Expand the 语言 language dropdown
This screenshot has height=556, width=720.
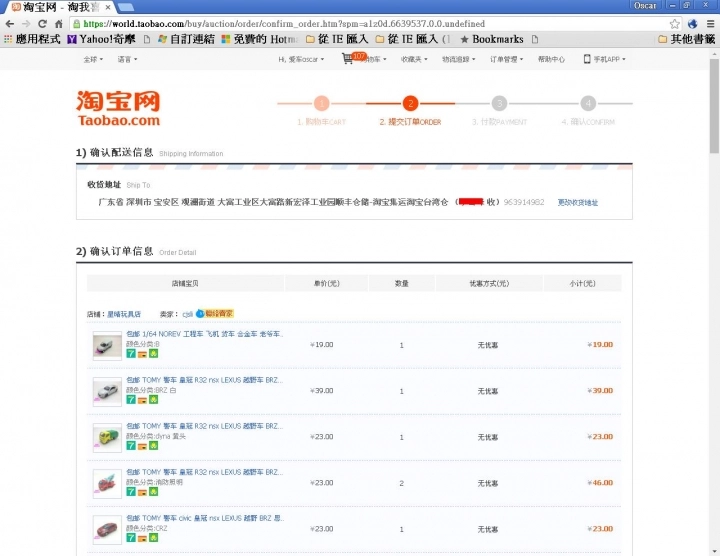pos(127,59)
